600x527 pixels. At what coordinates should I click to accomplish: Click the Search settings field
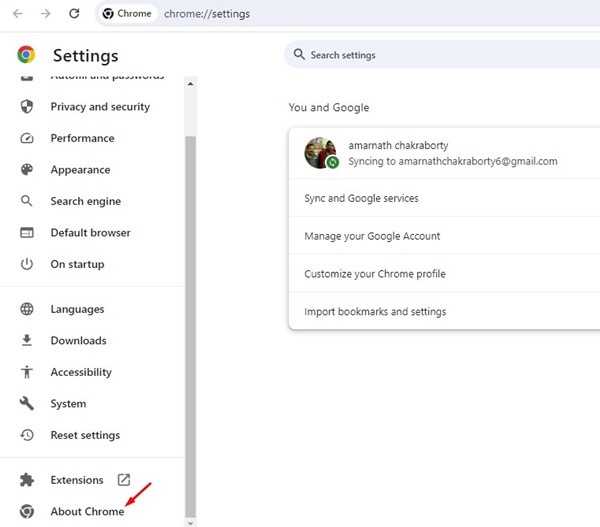tap(440, 55)
